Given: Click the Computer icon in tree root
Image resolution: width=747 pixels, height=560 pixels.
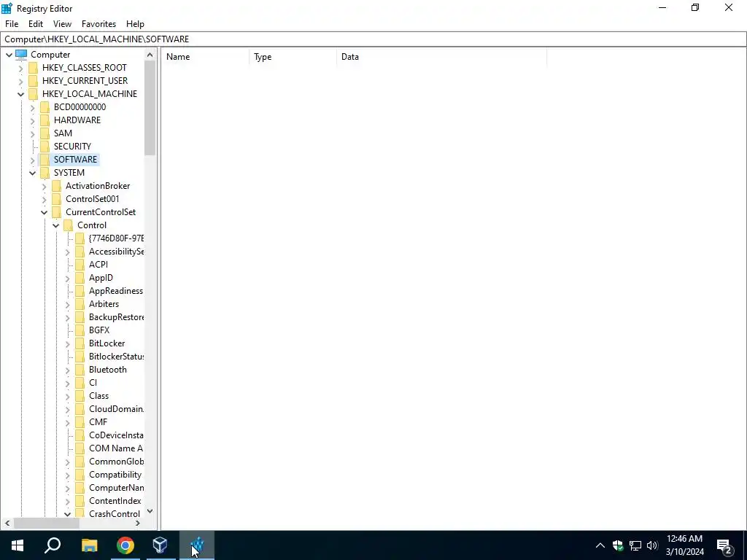Looking at the screenshot, I should (21, 55).
